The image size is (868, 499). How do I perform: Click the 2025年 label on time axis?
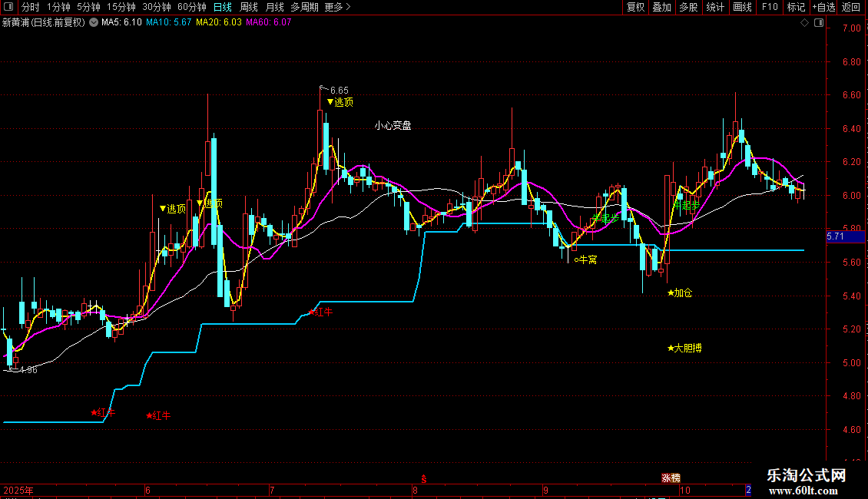click(x=18, y=490)
